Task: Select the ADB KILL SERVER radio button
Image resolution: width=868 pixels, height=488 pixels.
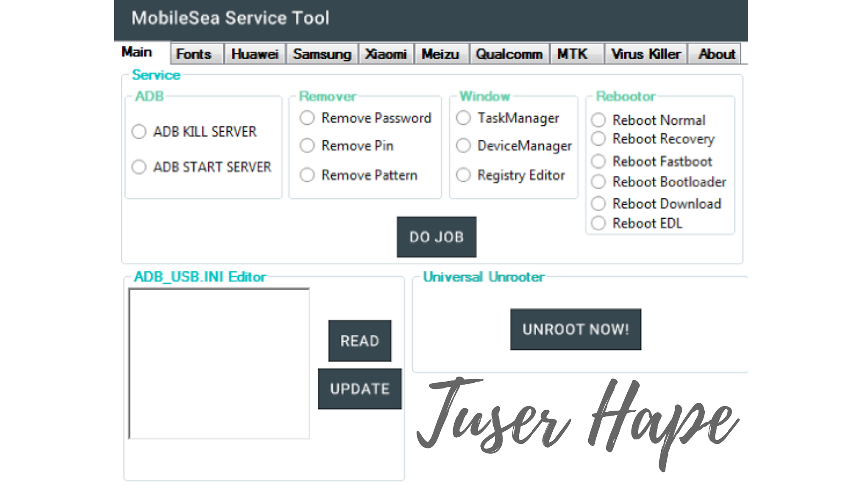Action: coord(139,131)
